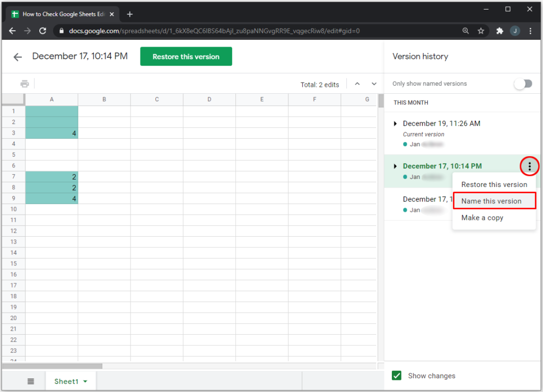Image resolution: width=543 pixels, height=392 pixels.
Task: Open the three-dot menu on December 17 version
Action: click(529, 166)
